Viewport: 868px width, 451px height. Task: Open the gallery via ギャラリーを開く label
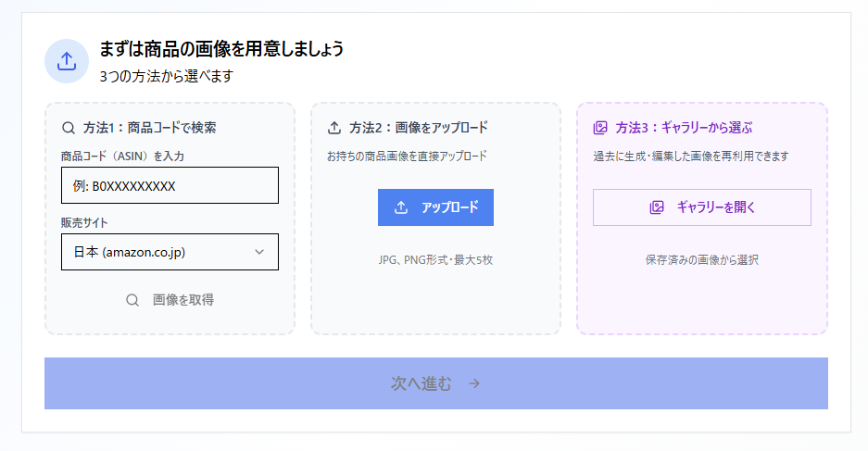coord(716,207)
